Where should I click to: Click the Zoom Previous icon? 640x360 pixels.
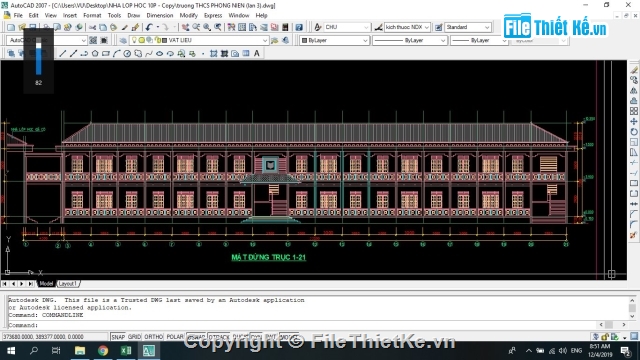click(x=218, y=27)
